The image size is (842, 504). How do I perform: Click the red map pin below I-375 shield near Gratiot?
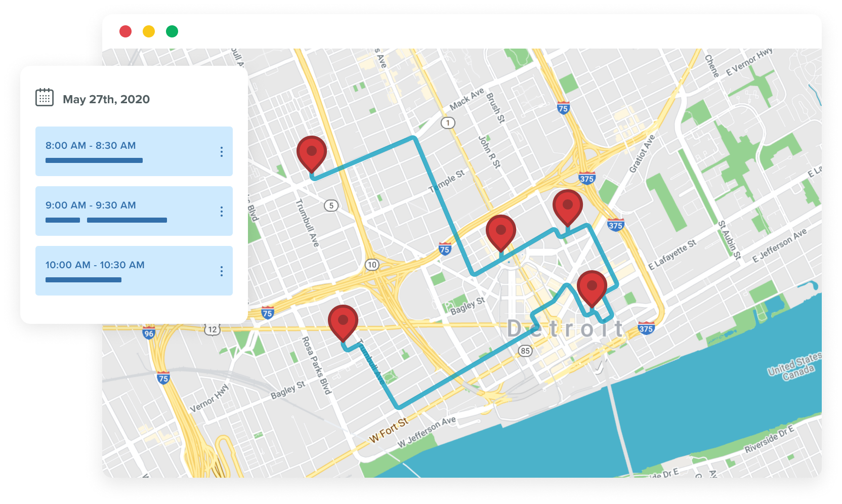coord(568,208)
